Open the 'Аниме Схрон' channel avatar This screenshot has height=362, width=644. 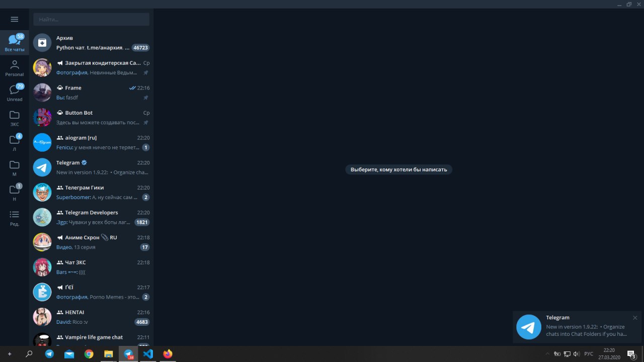click(x=42, y=242)
